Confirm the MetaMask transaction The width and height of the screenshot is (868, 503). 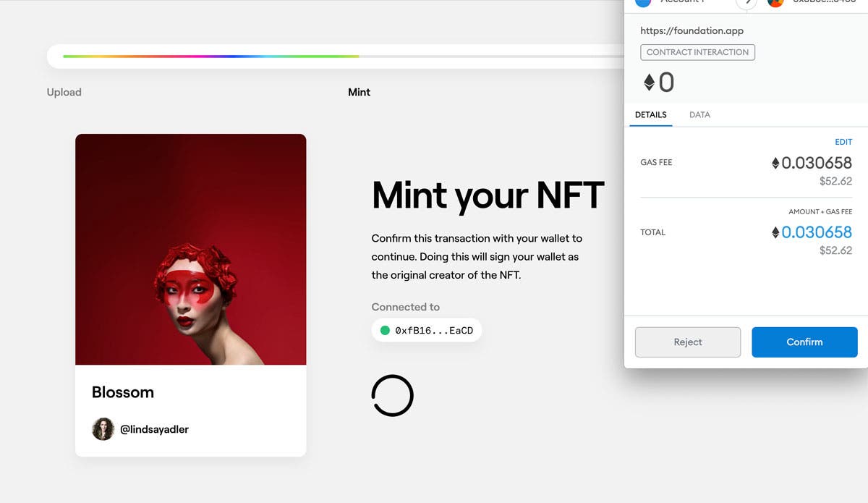[804, 342]
